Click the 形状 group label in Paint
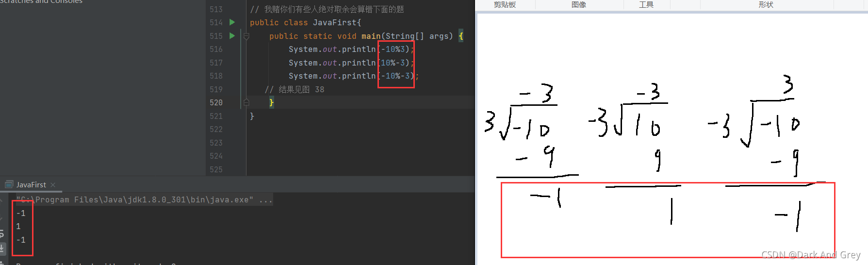This screenshot has width=868, height=265. (x=766, y=4)
